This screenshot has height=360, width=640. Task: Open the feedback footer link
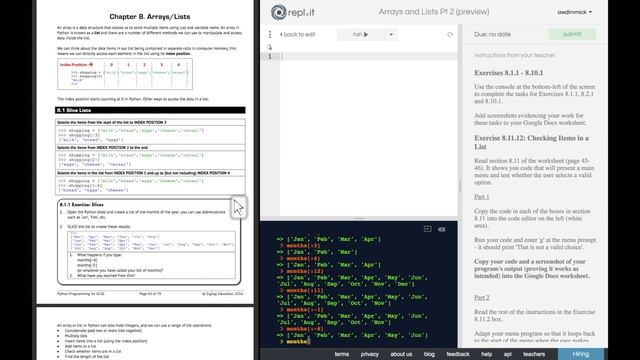pyautogui.click(x=458, y=354)
